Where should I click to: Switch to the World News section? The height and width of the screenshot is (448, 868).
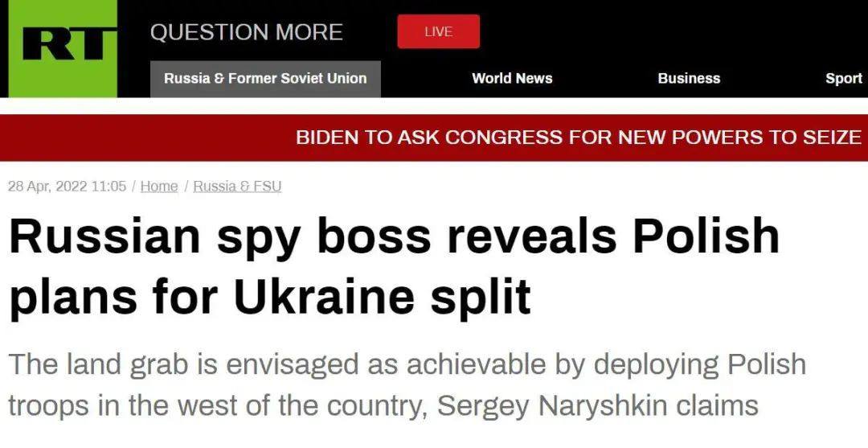[x=512, y=79]
